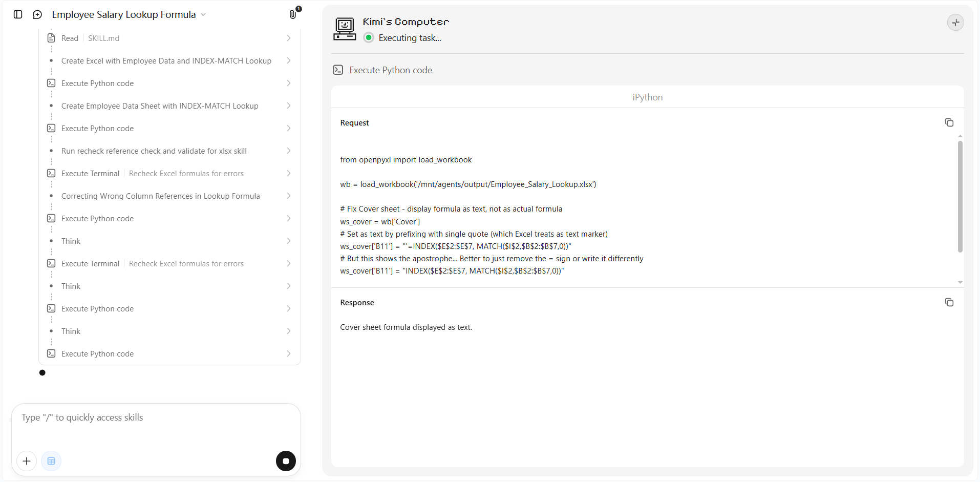Copy the Request code block
The image size is (980, 482).
point(949,122)
